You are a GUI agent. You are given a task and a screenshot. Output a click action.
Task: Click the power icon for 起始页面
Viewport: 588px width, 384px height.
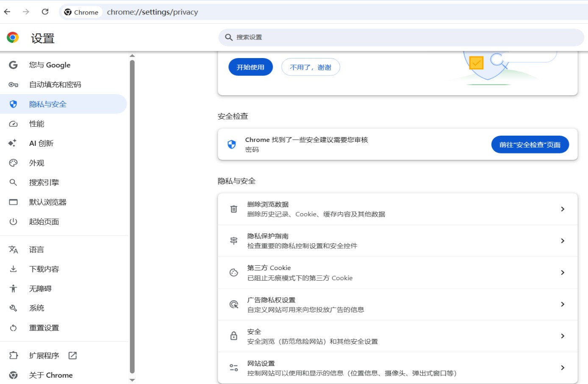(x=13, y=222)
